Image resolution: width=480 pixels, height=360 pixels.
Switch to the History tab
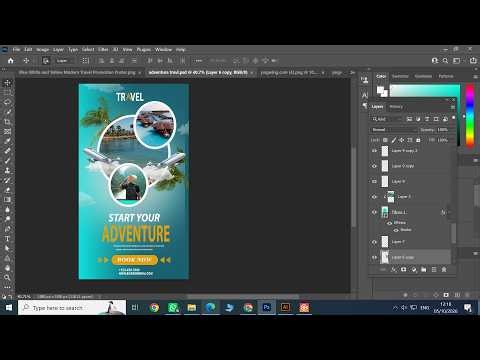pyautogui.click(x=396, y=107)
